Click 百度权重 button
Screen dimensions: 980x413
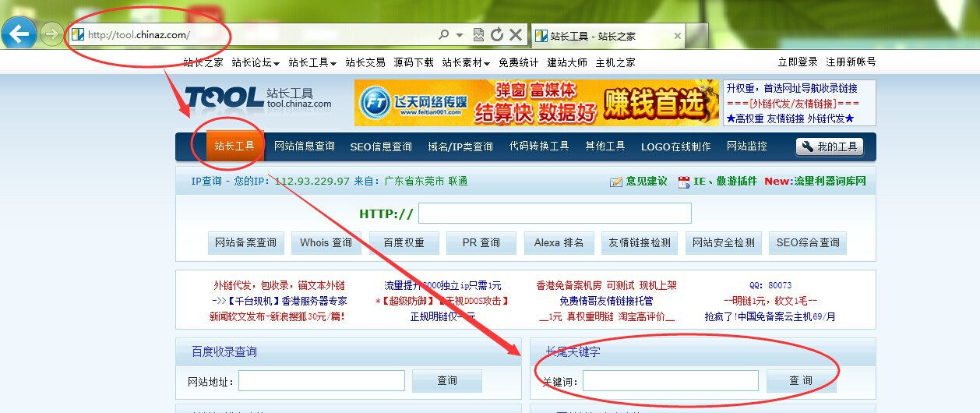point(404,243)
